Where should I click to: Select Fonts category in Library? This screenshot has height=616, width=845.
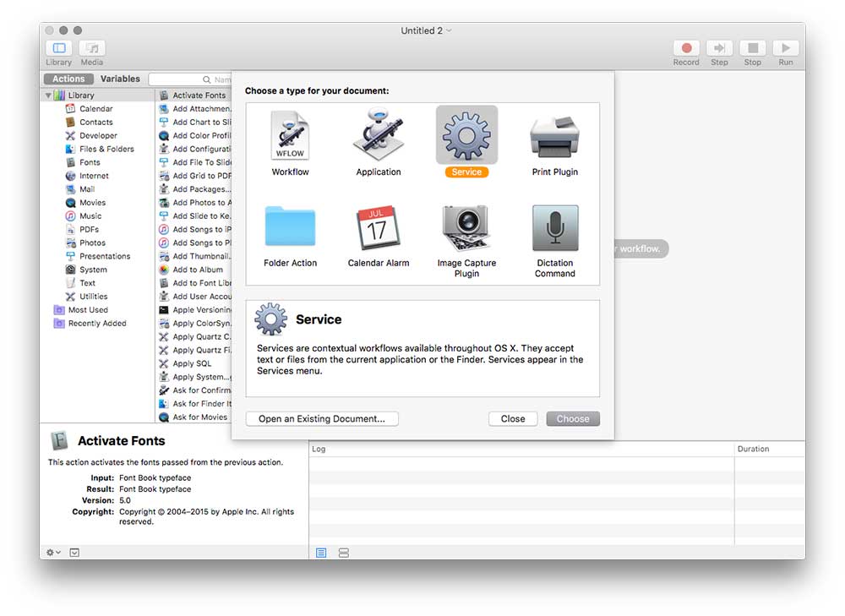click(90, 162)
